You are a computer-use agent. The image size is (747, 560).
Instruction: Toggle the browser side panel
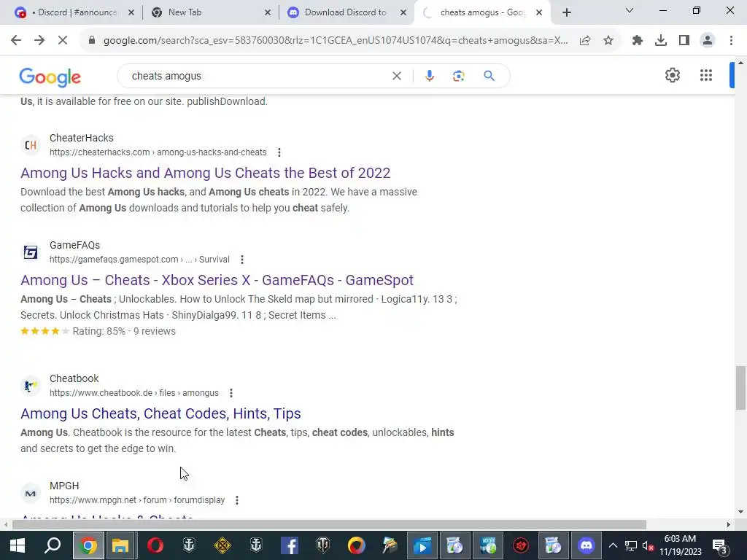click(684, 41)
